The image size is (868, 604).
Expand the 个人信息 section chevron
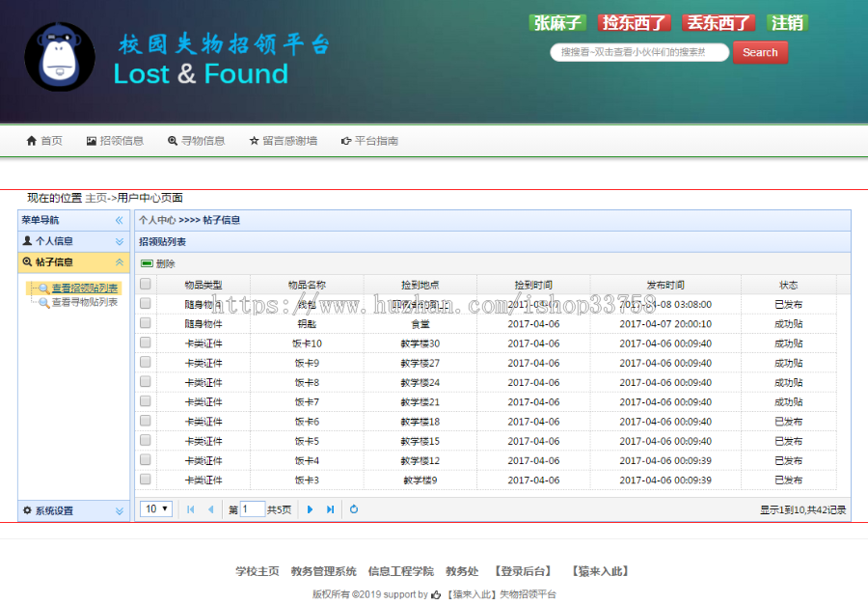click(x=122, y=241)
